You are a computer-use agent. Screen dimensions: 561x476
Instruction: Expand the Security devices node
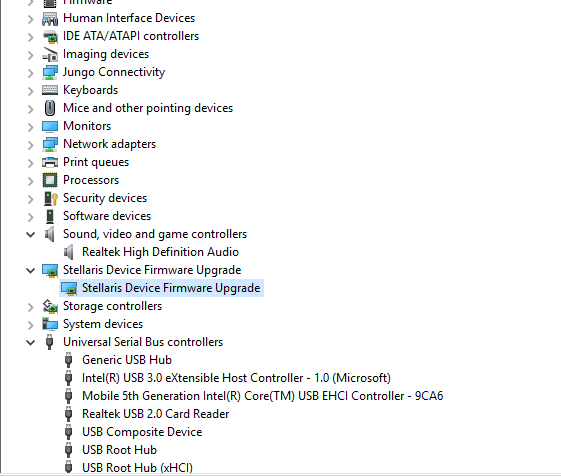point(31,199)
